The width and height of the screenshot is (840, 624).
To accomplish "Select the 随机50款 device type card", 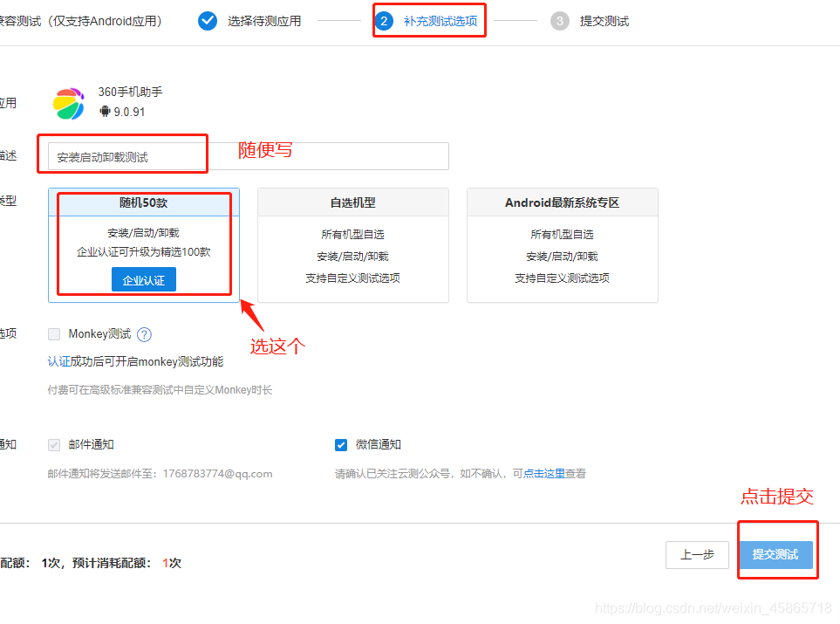I will [144, 245].
